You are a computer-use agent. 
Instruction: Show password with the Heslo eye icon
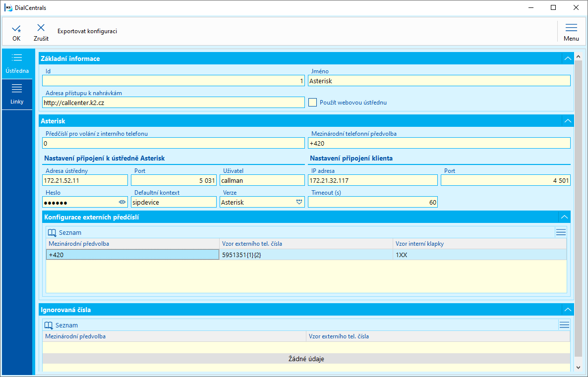tap(122, 202)
